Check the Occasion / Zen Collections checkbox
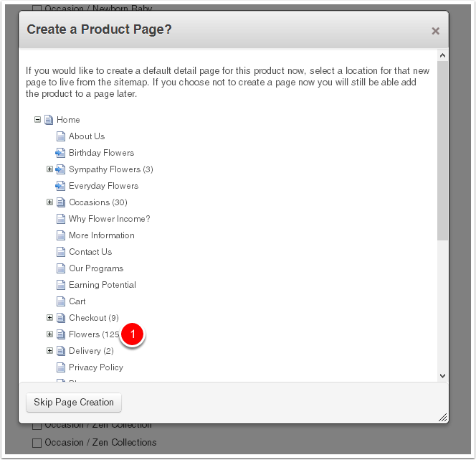The width and height of the screenshot is (476, 460). (37, 443)
